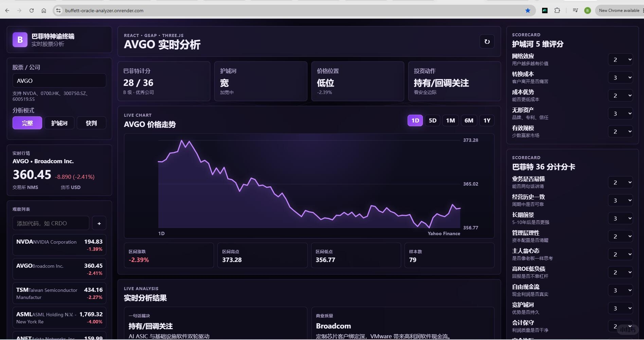
Task: Click the 一句话裁决 verdict card
Action: click(x=215, y=323)
